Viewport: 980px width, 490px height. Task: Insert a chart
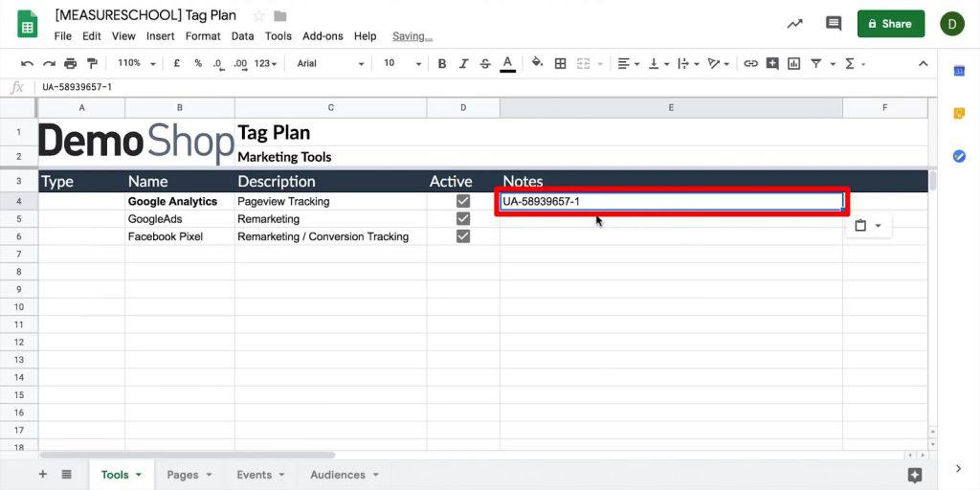[x=793, y=63]
